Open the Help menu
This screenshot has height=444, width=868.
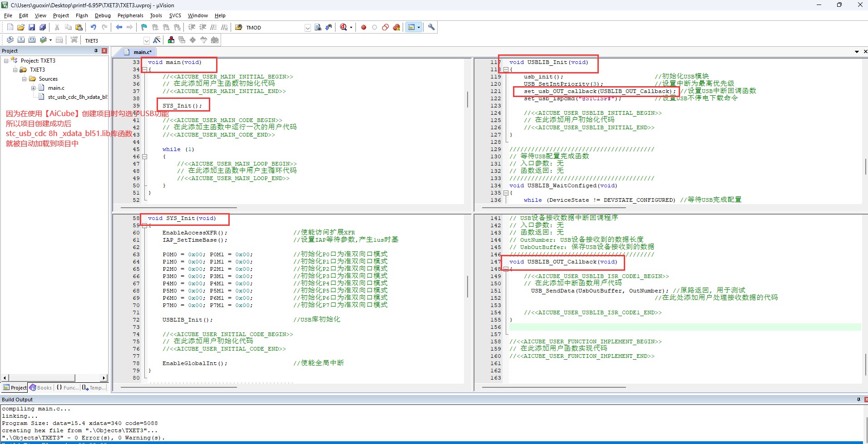click(x=220, y=15)
